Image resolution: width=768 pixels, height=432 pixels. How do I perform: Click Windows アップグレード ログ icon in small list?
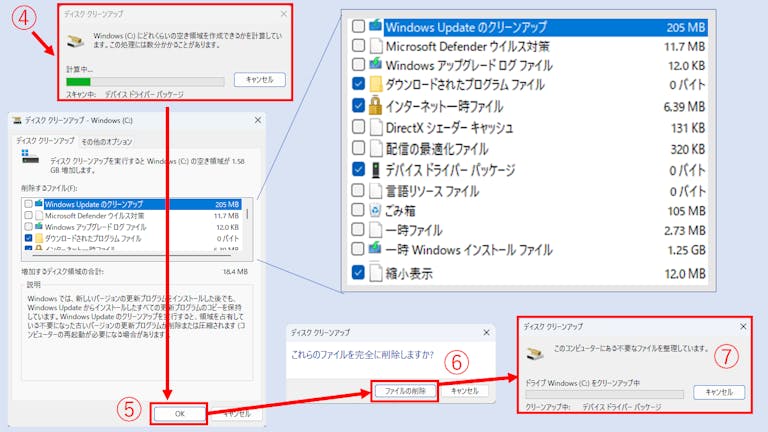point(39,226)
